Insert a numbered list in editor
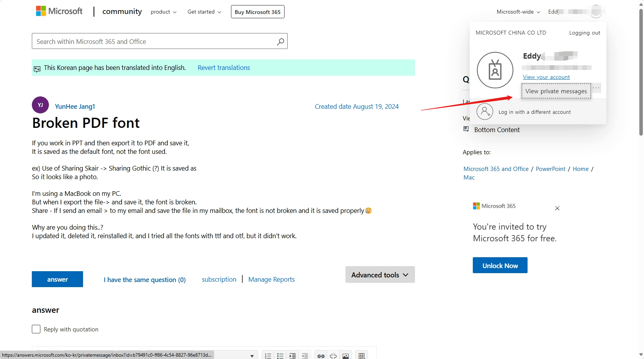Image resolution: width=644 pixels, height=359 pixels. pos(268,356)
